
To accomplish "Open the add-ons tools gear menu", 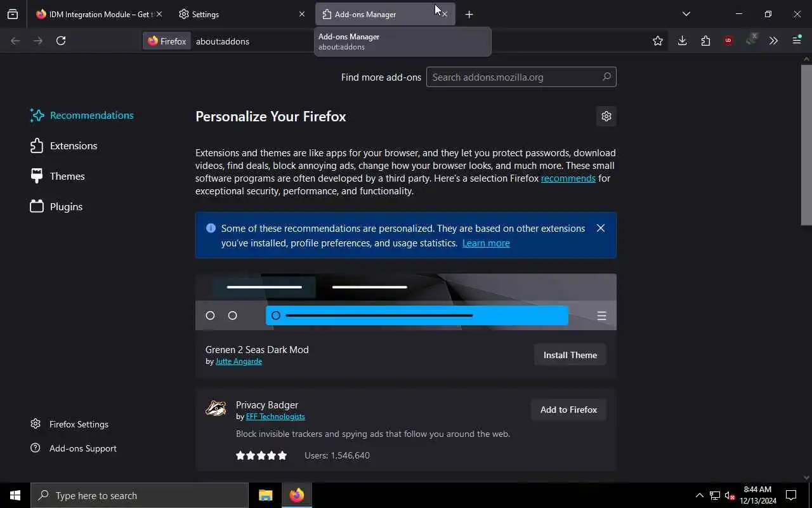I will [606, 116].
